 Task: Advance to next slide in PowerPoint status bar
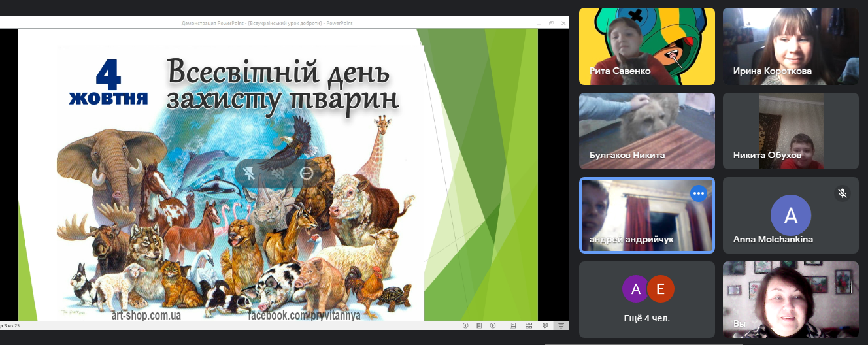click(493, 325)
